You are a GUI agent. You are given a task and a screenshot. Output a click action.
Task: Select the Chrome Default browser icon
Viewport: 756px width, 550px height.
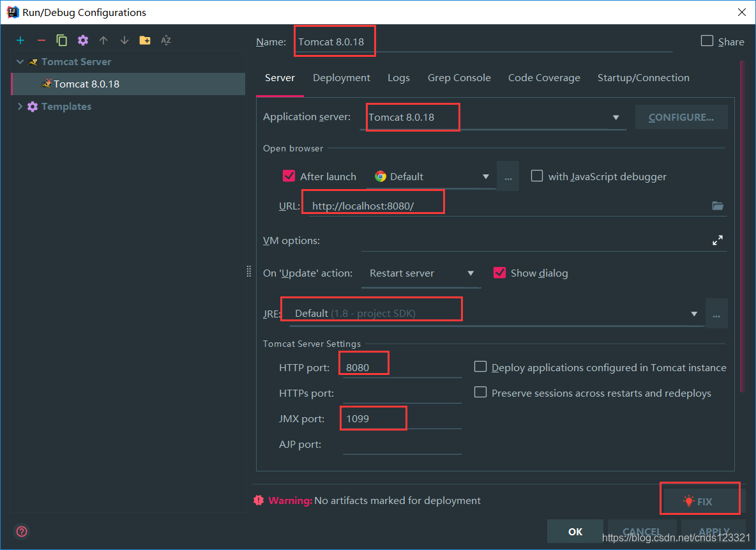tap(381, 176)
